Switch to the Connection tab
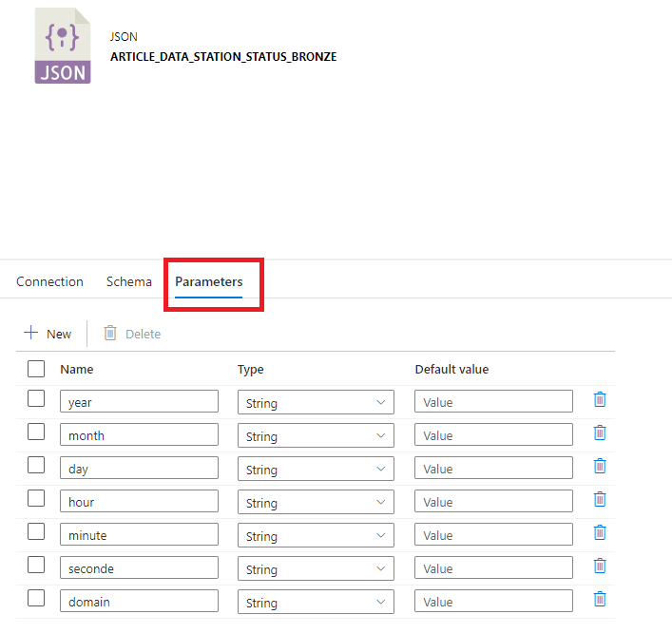The image size is (672, 634). pyautogui.click(x=49, y=281)
